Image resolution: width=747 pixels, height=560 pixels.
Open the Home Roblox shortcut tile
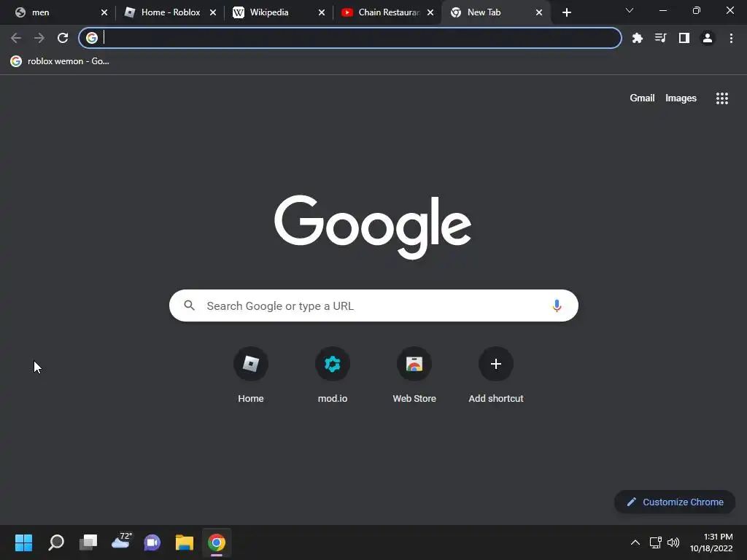251,376
